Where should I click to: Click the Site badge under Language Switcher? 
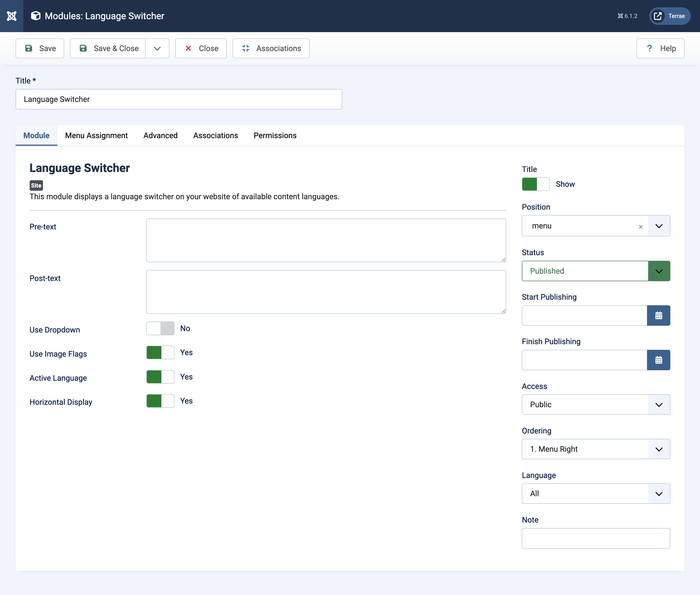point(36,185)
